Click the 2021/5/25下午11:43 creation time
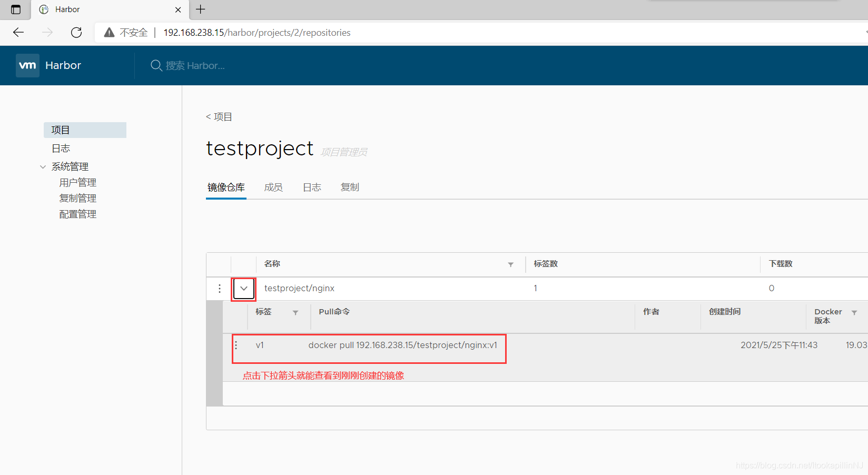Screen dimensions: 868x475 779,345
